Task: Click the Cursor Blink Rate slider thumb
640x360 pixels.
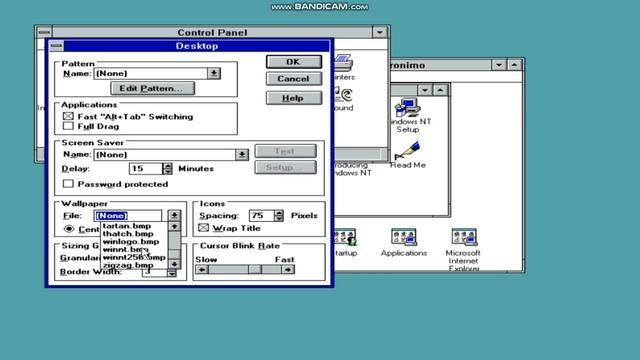Action: pos(255,269)
